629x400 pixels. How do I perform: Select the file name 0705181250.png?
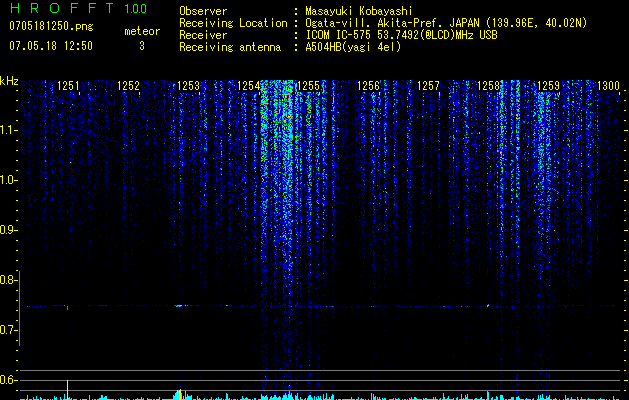[x=51, y=26]
